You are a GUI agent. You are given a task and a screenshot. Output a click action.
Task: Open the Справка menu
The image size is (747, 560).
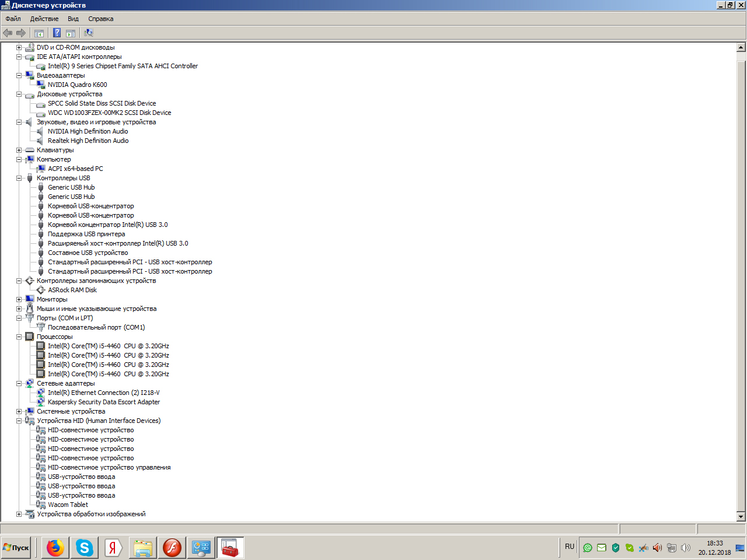click(x=100, y=19)
